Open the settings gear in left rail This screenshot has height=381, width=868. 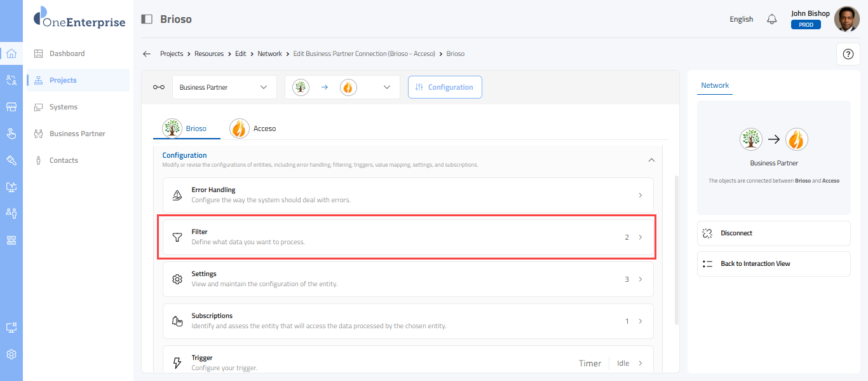point(11,354)
